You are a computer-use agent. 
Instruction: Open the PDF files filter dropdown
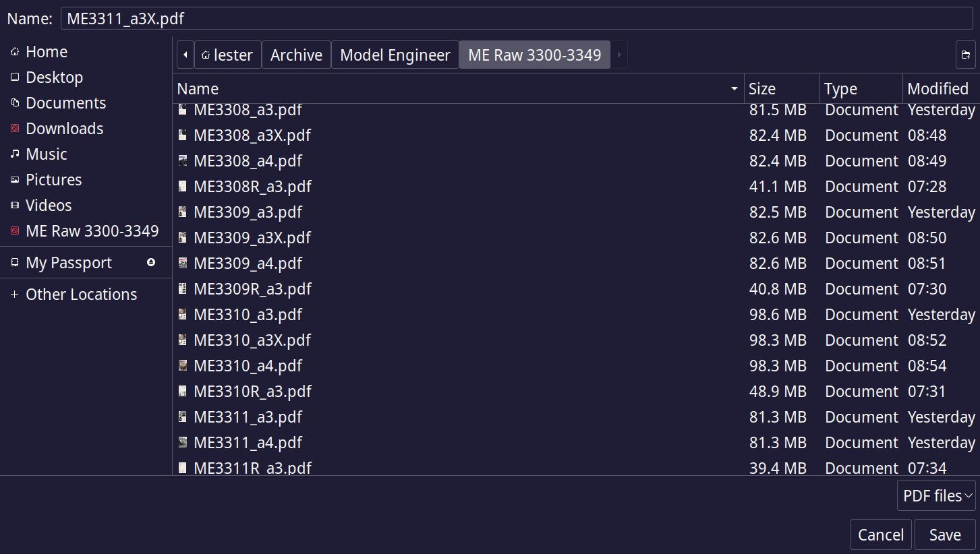(936, 496)
